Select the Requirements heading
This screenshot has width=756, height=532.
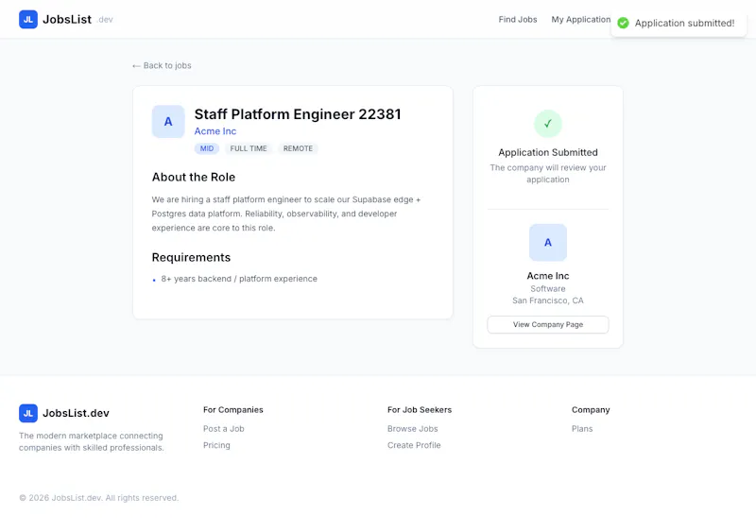191,258
